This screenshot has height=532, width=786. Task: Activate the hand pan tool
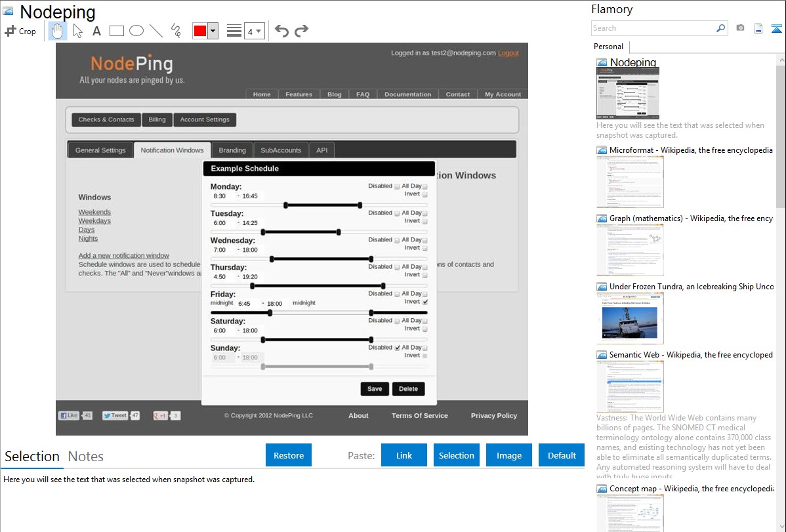tap(58, 31)
